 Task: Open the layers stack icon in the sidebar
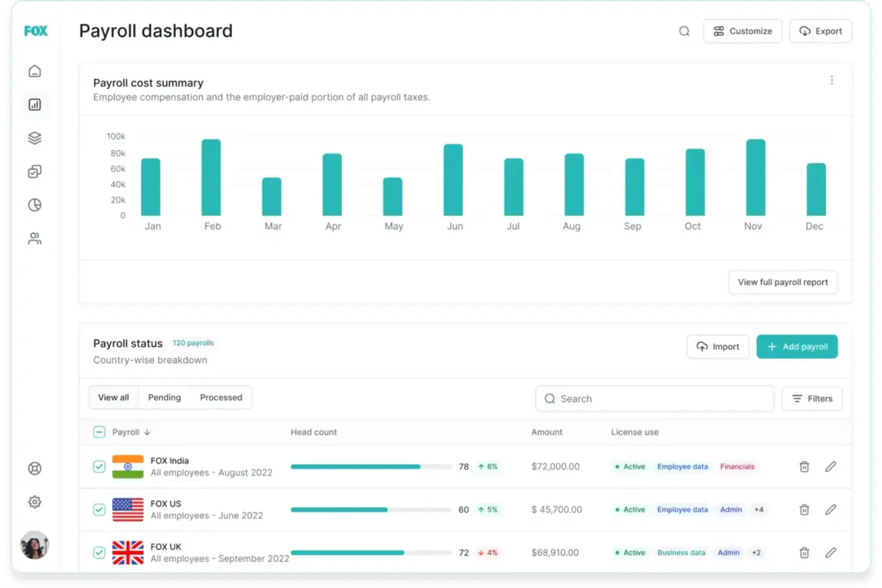[35, 138]
